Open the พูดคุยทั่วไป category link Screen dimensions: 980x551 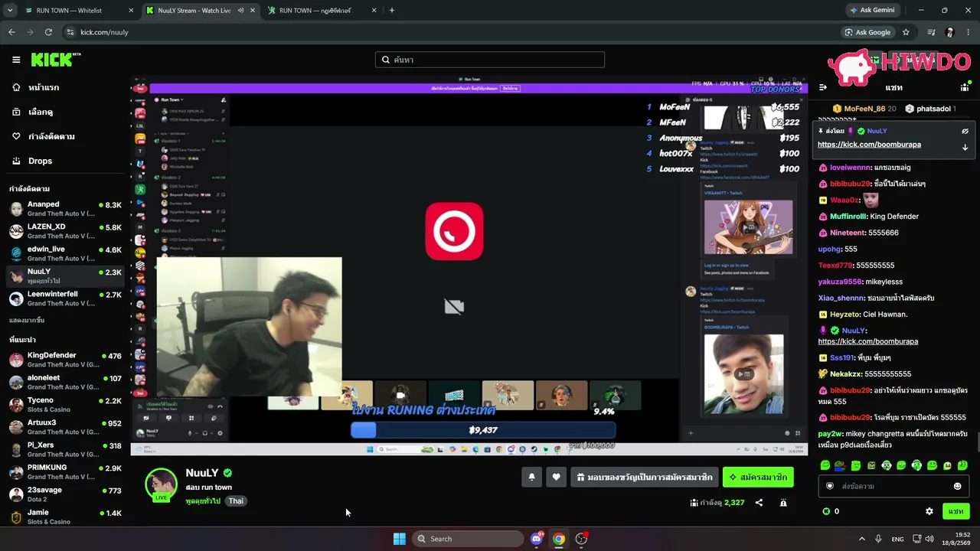(203, 501)
